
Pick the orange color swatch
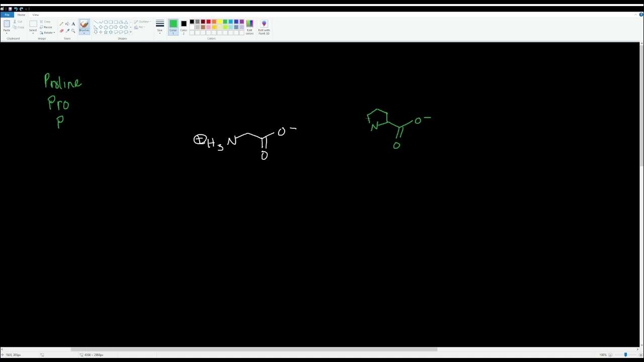click(214, 22)
